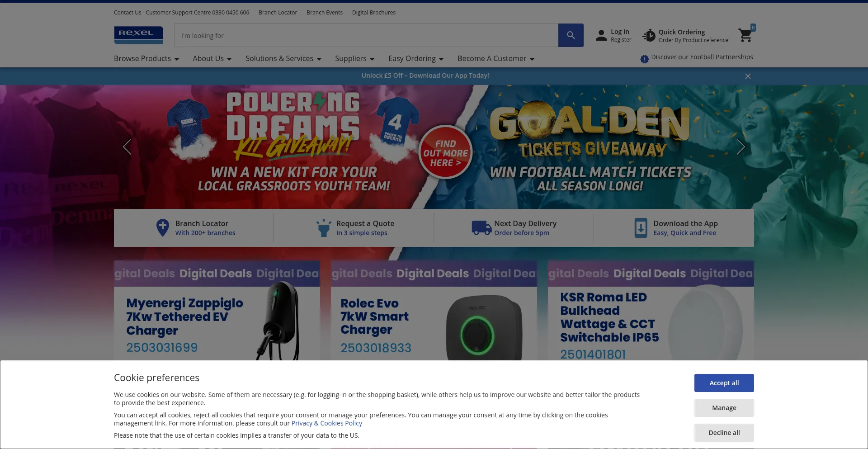Expand the Suppliers menu
Screen dimensions: 868x449
pyautogui.click(x=354, y=59)
